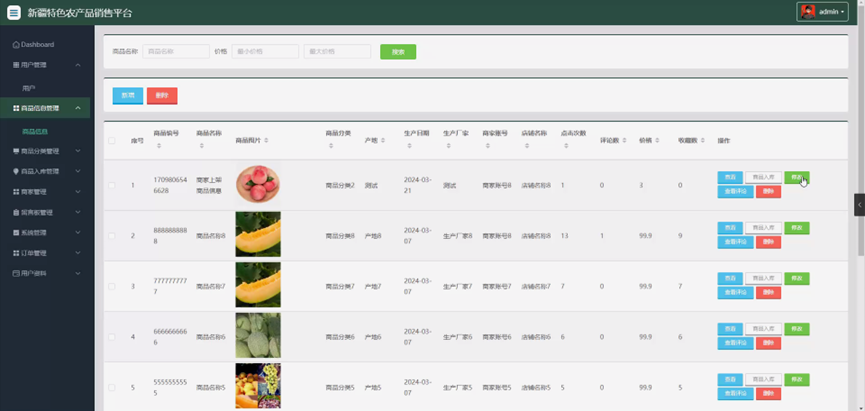Click the 商品分类管理 sidebar icon
865x411 pixels.
[16, 151]
